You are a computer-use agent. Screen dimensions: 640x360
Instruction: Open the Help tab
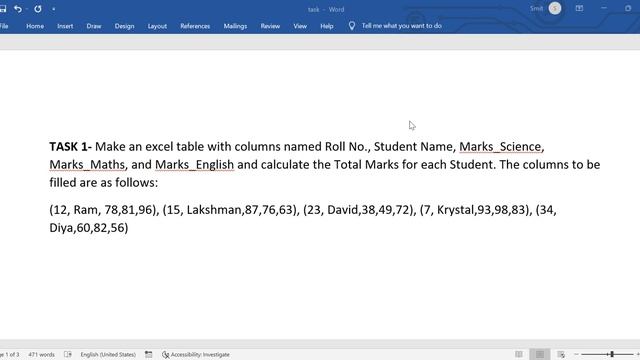327,26
